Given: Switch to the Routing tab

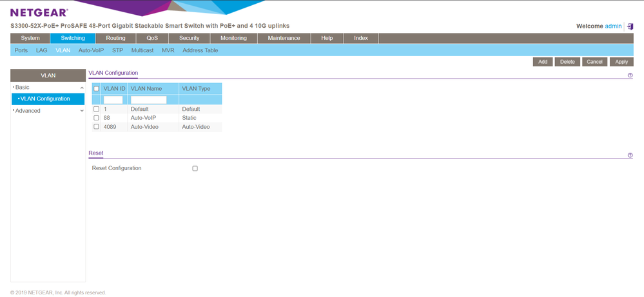Looking at the screenshot, I should click(x=115, y=38).
